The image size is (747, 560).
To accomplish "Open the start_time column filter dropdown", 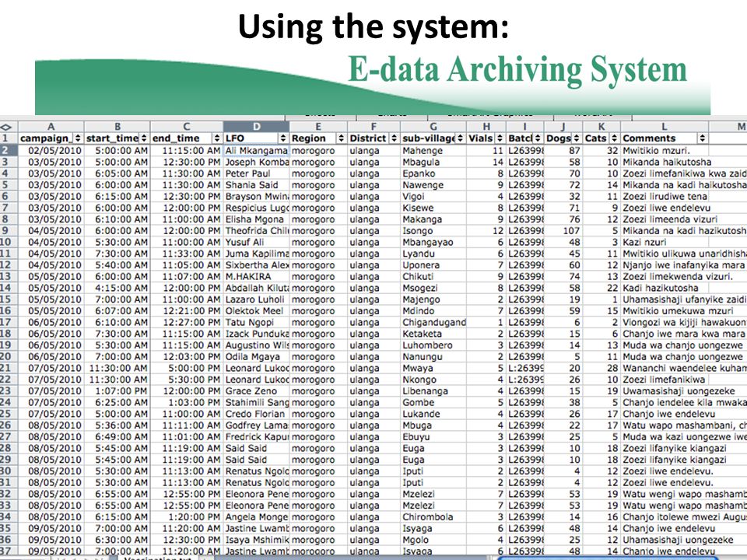I will click(x=143, y=138).
